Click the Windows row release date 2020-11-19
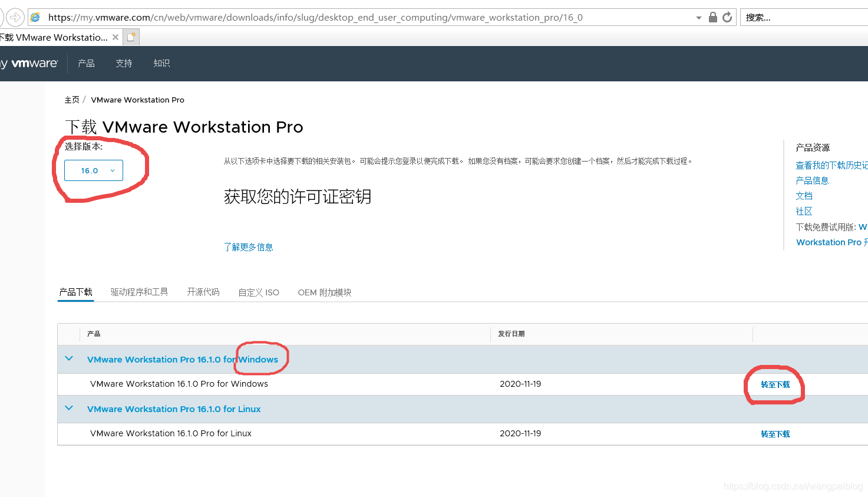 point(520,384)
